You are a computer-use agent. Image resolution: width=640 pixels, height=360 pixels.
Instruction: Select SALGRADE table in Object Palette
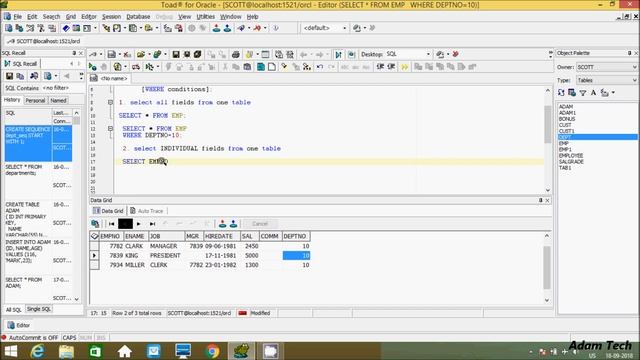(x=571, y=162)
